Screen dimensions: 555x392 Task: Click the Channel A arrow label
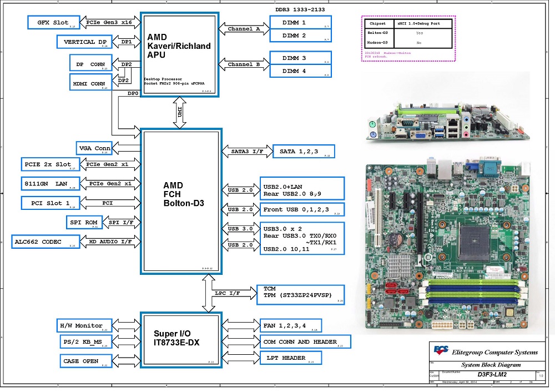[x=244, y=29]
